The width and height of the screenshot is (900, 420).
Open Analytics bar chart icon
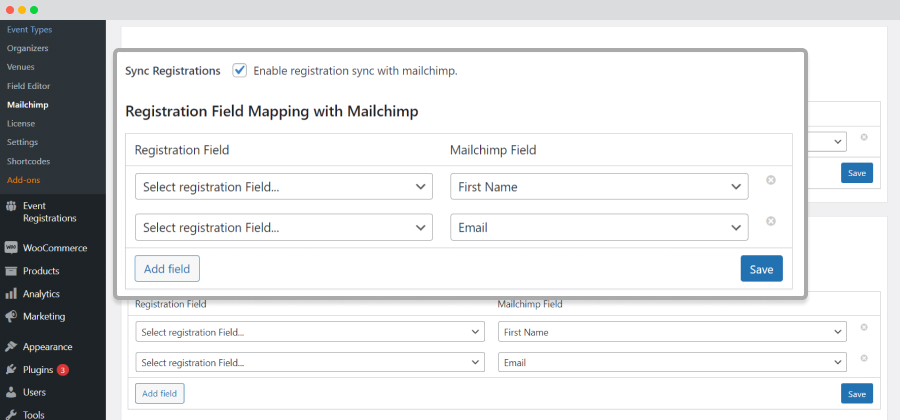(10, 294)
